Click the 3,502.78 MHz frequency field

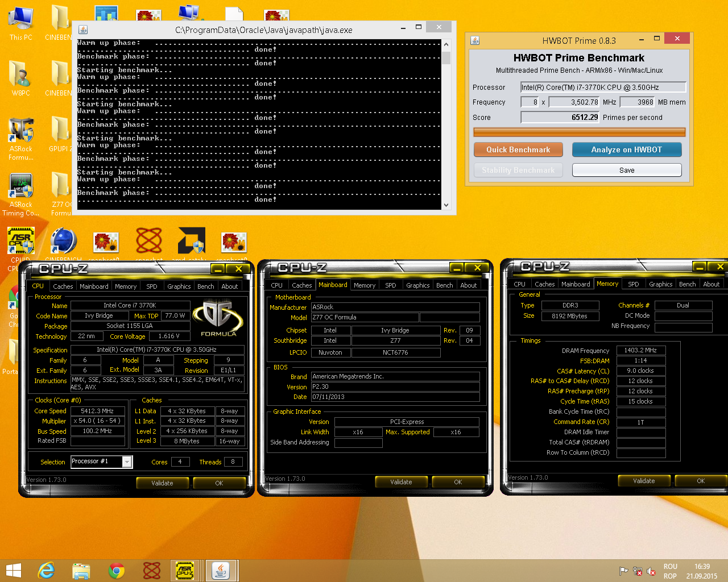(x=574, y=102)
